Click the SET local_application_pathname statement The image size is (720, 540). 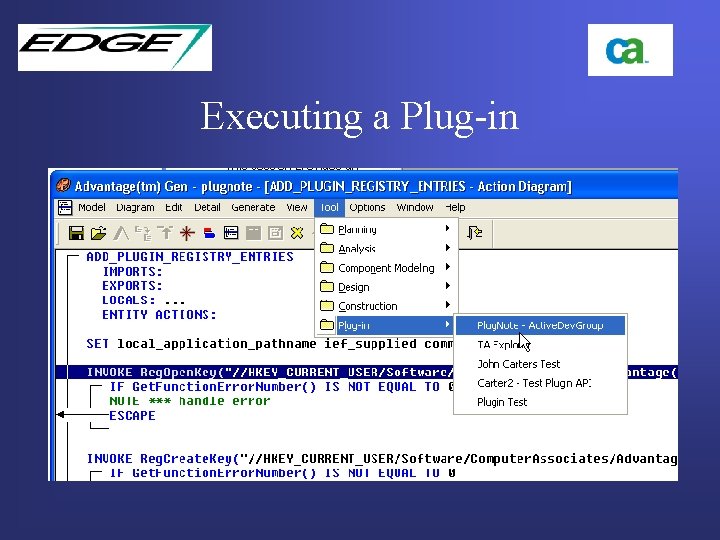coord(270,344)
